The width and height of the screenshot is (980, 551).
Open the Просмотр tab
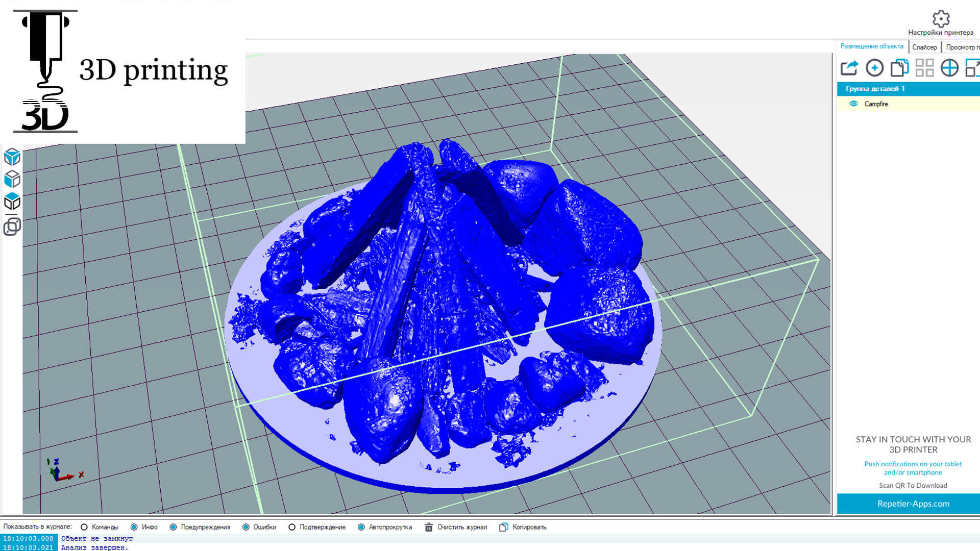962,47
